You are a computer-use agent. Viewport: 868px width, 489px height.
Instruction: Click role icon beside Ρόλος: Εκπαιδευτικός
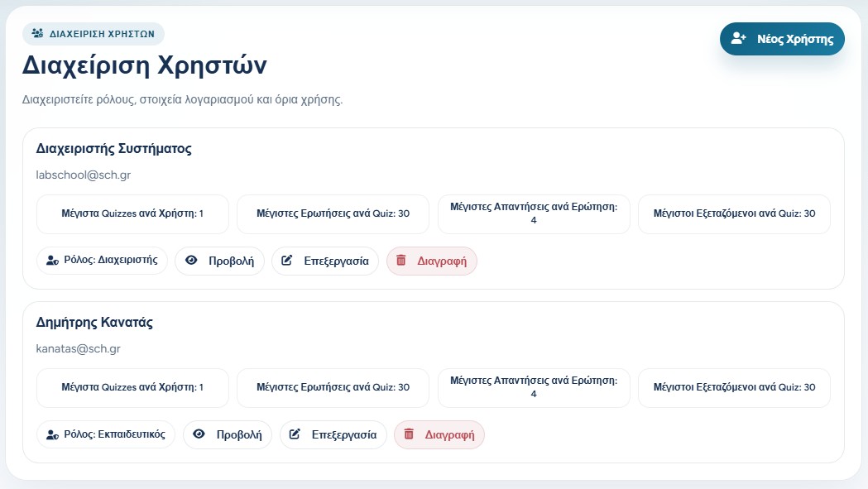tap(53, 434)
